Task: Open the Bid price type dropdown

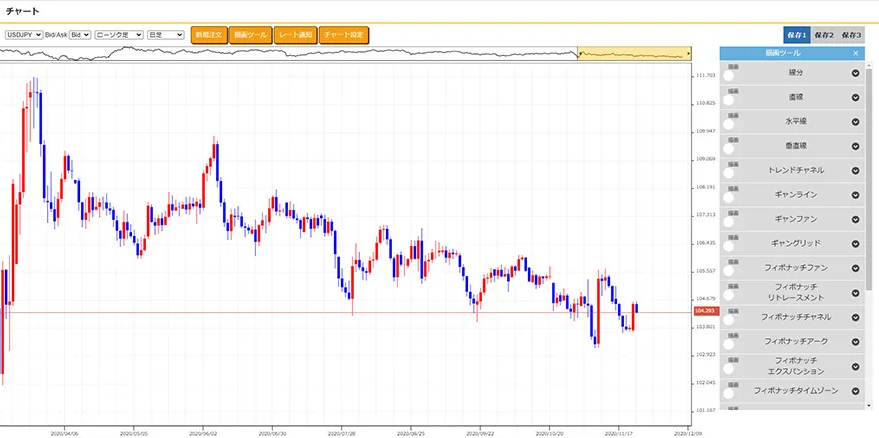Action: tap(80, 35)
